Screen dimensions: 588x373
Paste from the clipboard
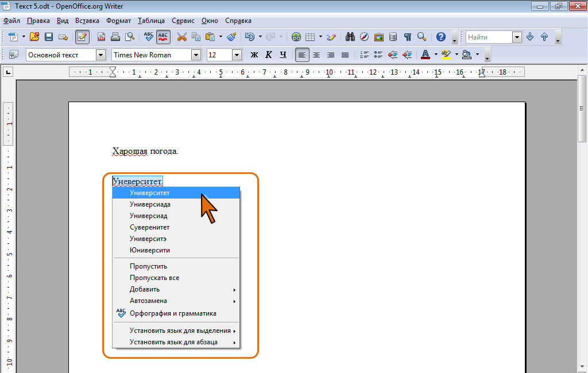click(x=210, y=37)
